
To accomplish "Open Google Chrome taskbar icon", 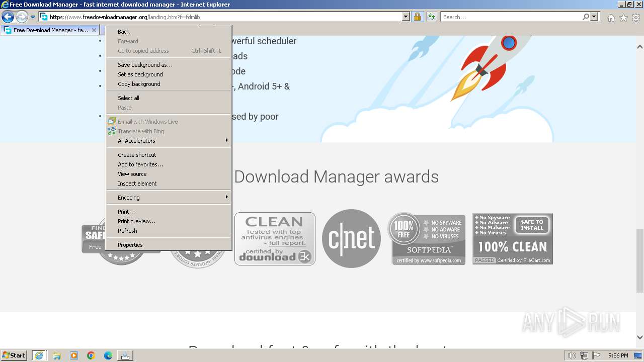I will 91,355.
